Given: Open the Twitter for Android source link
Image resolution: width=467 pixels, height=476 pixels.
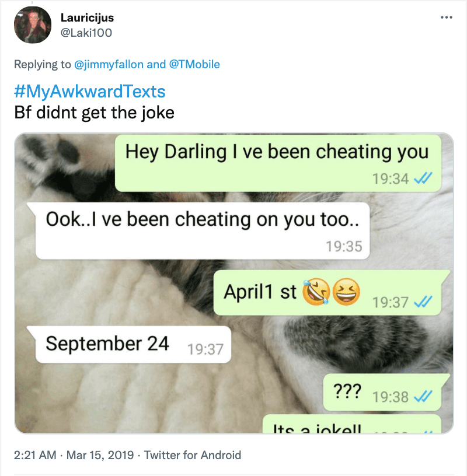Looking at the screenshot, I should pos(192,455).
